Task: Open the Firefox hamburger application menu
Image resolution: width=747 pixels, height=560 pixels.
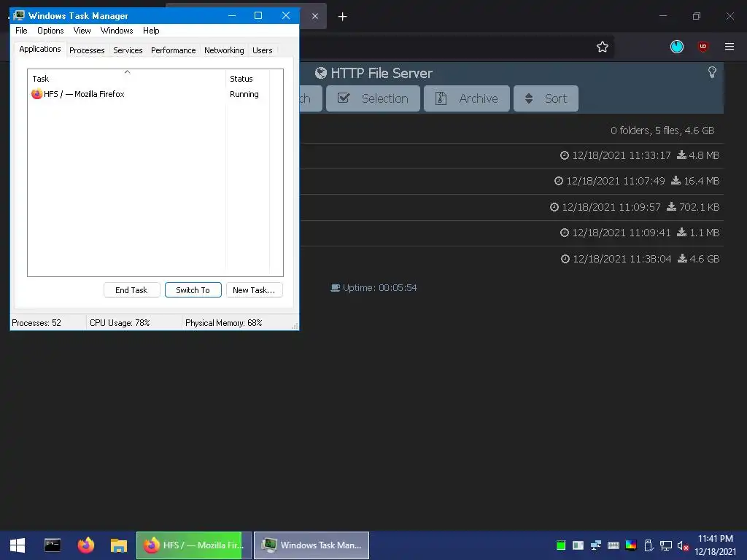Action: (729, 47)
